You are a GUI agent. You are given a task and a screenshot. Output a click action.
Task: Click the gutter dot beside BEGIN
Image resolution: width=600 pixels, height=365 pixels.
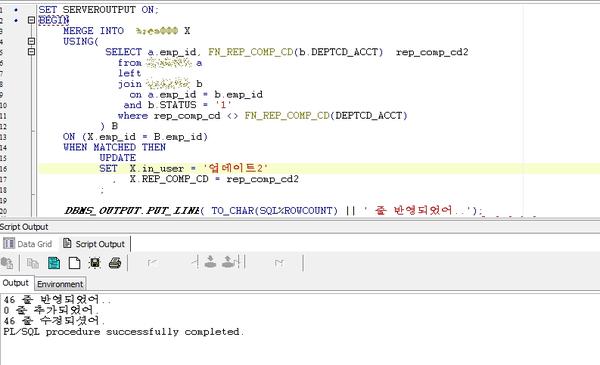[x=16, y=20]
